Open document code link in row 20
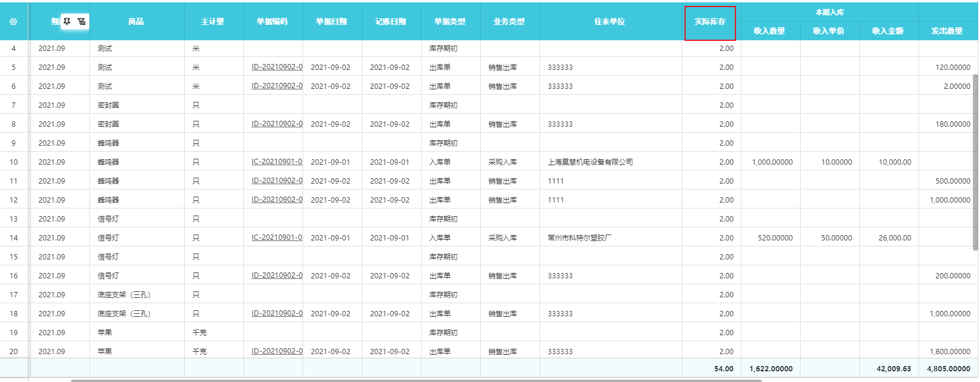Image resolution: width=980 pixels, height=382 pixels. pyautogui.click(x=277, y=351)
